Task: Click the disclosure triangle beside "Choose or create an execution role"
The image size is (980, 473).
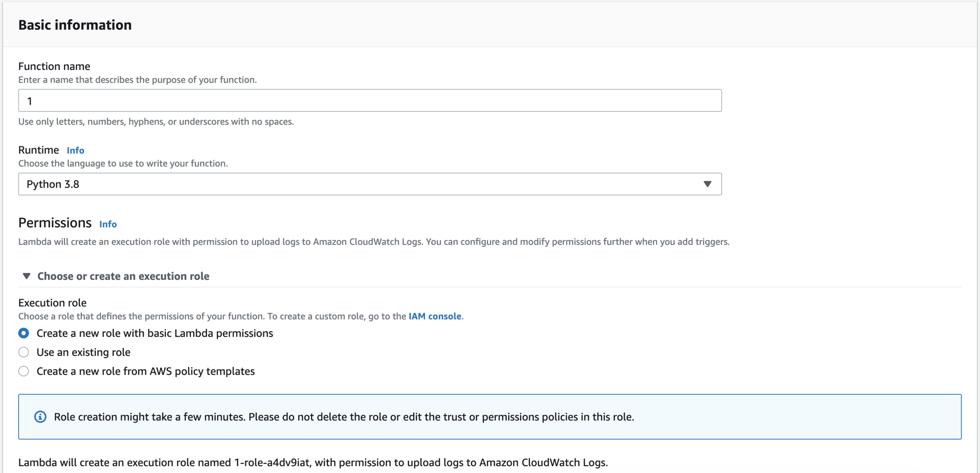Action: click(26, 276)
